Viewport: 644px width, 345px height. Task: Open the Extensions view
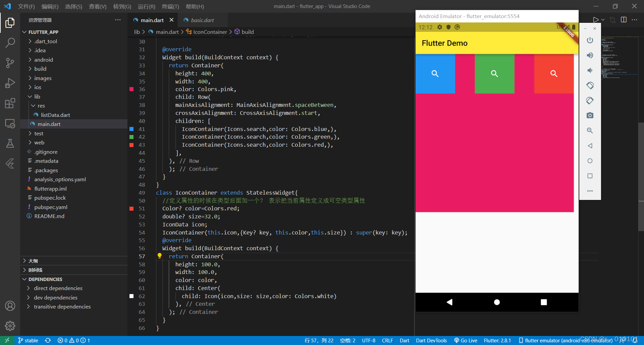(x=10, y=103)
